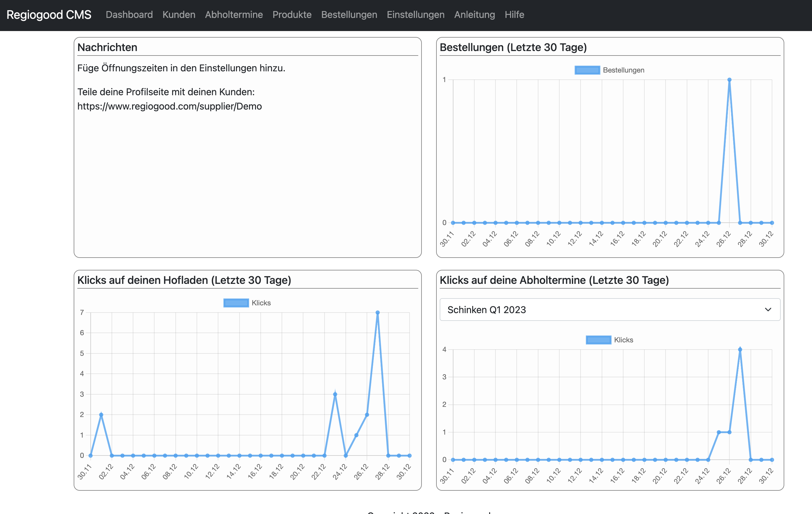Toggle the Hofladen chart Klicks legend swatch

tap(236, 303)
